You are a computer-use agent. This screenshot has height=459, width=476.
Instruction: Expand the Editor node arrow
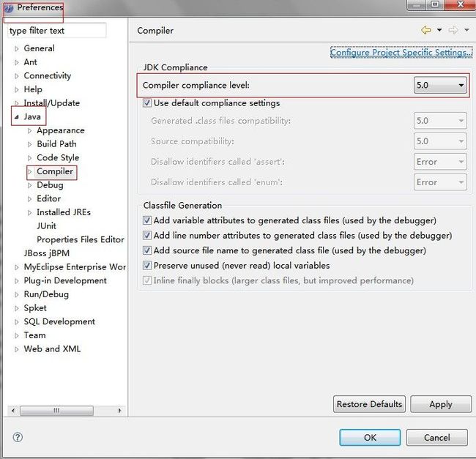coord(30,199)
